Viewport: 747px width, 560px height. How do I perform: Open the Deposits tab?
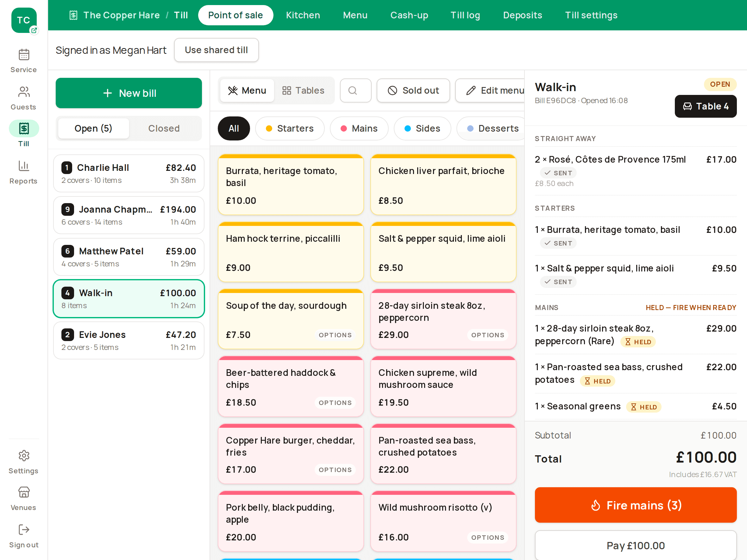(523, 15)
